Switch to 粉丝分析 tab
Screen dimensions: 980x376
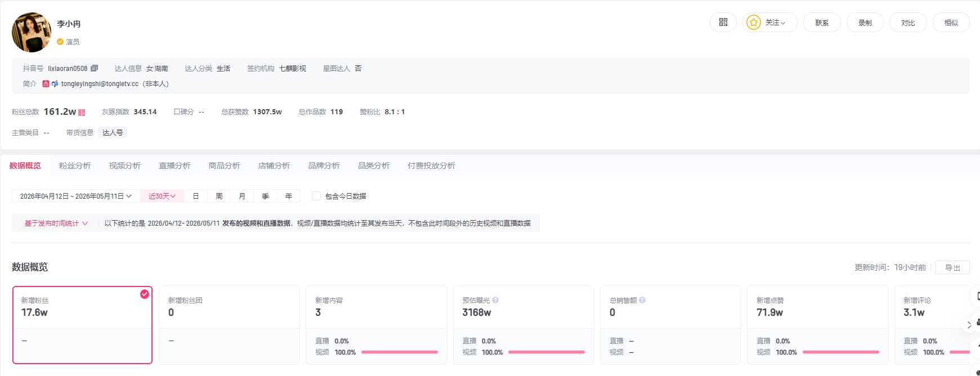pyautogui.click(x=75, y=165)
